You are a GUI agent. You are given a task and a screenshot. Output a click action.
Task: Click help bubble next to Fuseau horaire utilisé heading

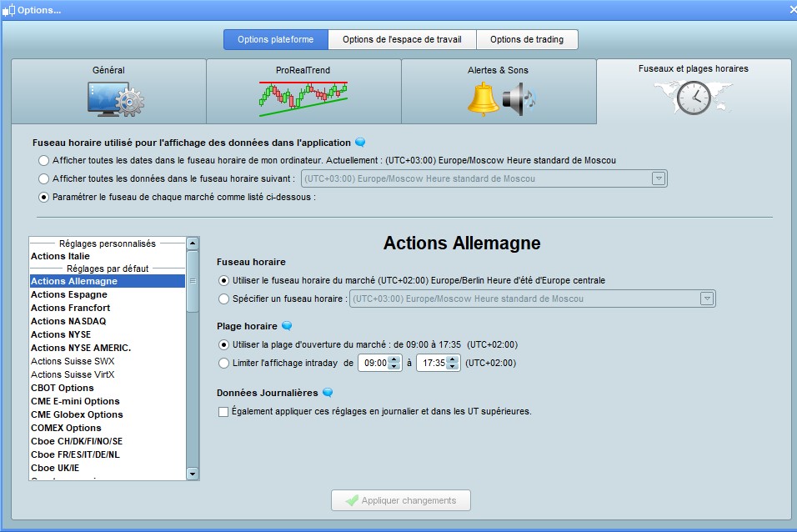(x=360, y=143)
